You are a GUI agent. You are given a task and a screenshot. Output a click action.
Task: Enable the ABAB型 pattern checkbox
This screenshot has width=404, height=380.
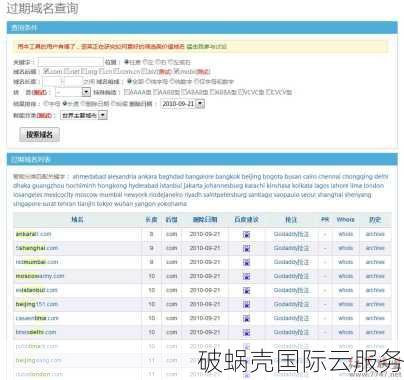(x=184, y=92)
